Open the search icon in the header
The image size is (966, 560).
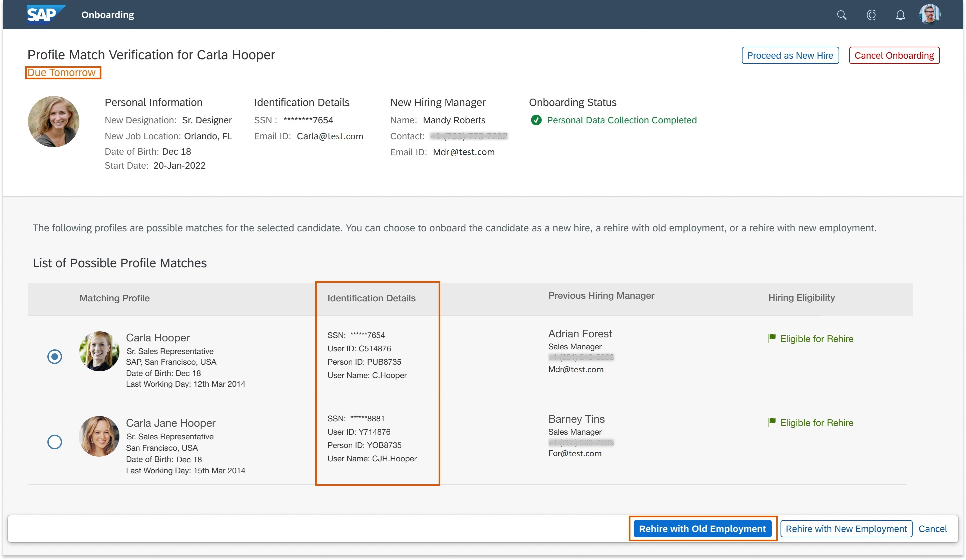pos(842,15)
